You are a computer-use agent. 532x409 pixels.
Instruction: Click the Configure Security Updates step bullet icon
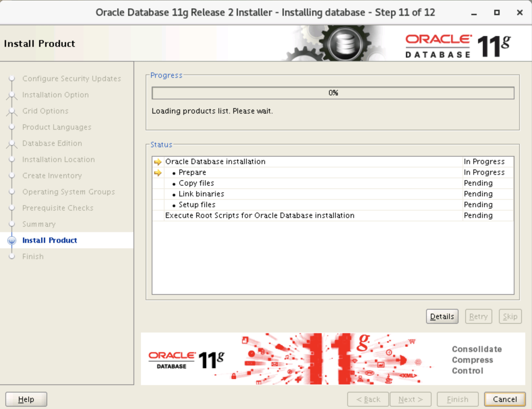pos(12,78)
